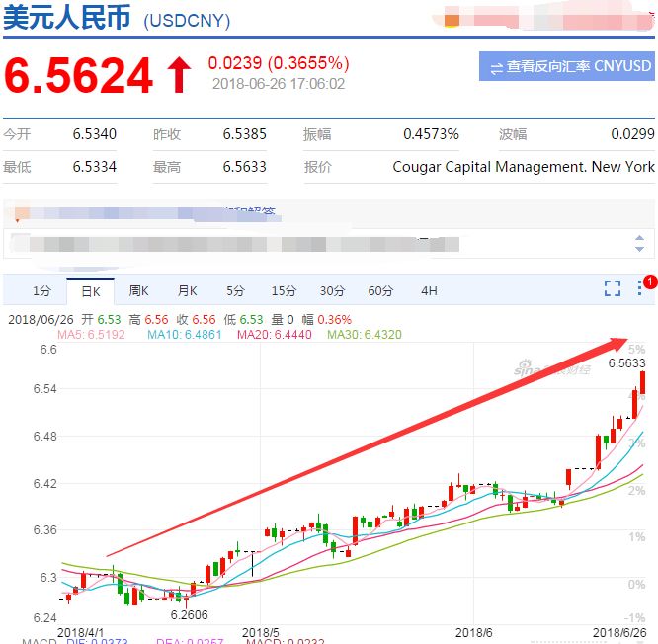
Task: Click the MA5: 6.5192 indicator label
Action: pos(91,335)
